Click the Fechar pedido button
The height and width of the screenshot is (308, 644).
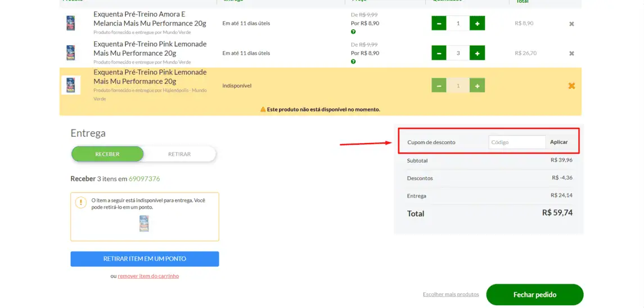click(535, 295)
